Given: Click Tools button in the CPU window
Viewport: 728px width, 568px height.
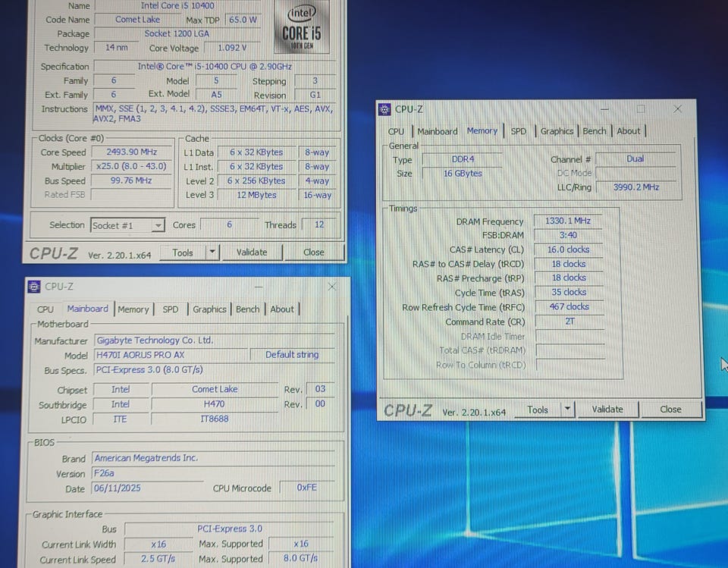Looking at the screenshot, I should (x=183, y=253).
